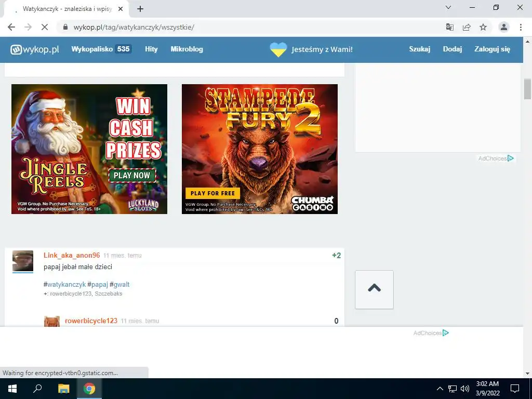Open the Windows Start menu
Screen dimensions: 532x399
(12, 389)
